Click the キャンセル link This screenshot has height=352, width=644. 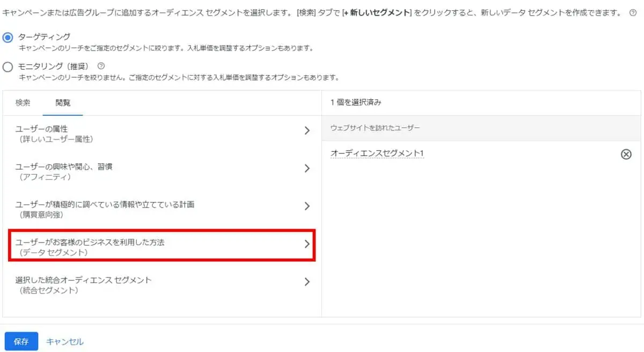tap(64, 341)
